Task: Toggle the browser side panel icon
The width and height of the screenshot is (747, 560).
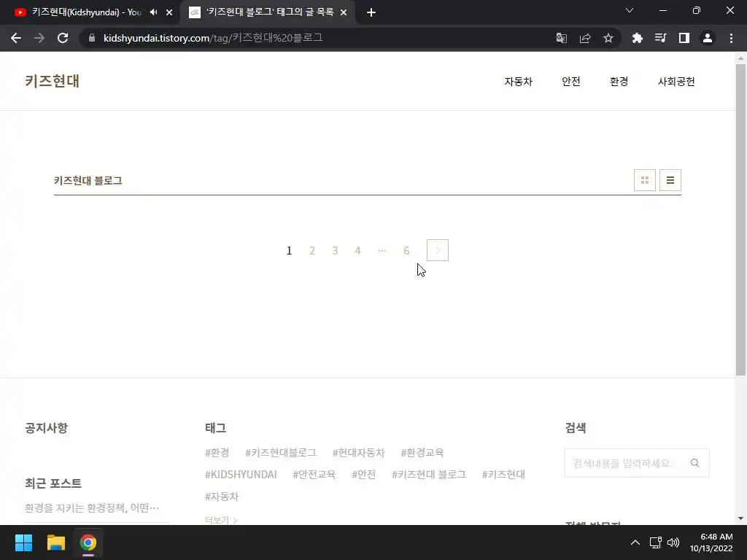Action: pyautogui.click(x=684, y=38)
